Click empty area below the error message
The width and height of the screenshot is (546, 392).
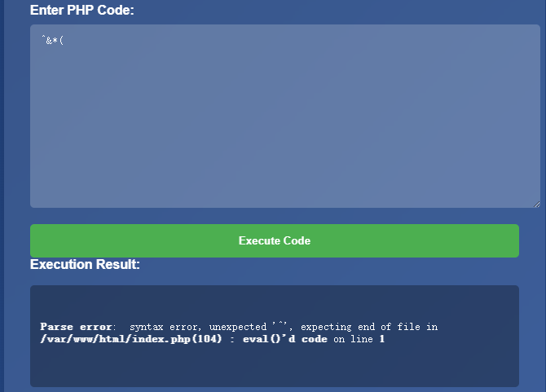pyautogui.click(x=274, y=367)
